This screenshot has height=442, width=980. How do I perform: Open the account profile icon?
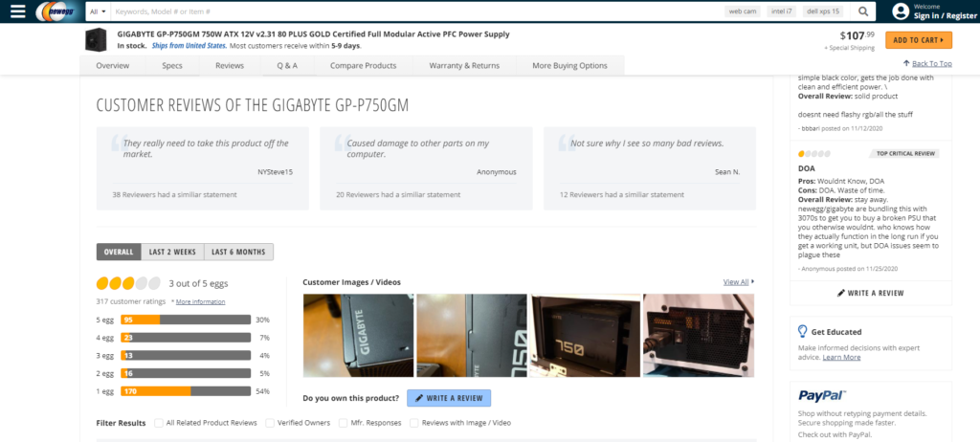(x=901, y=11)
